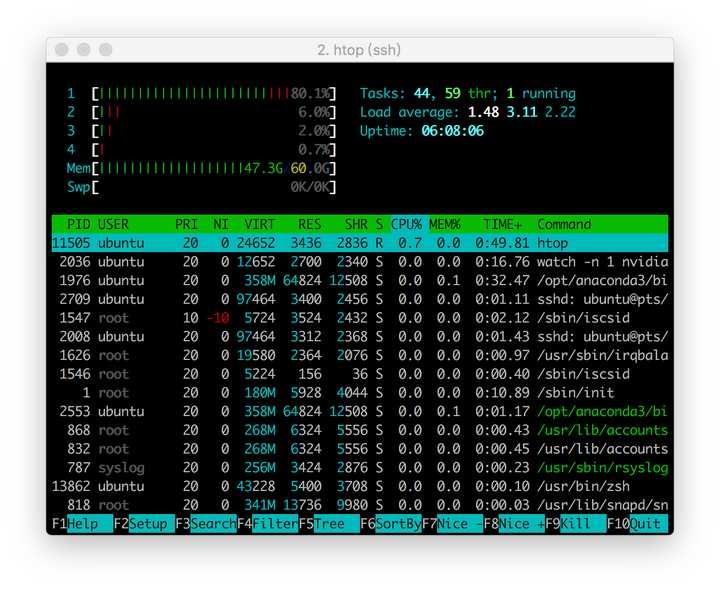Select the htop process row PID 11505
This screenshot has height=590, width=720.
(x=360, y=243)
